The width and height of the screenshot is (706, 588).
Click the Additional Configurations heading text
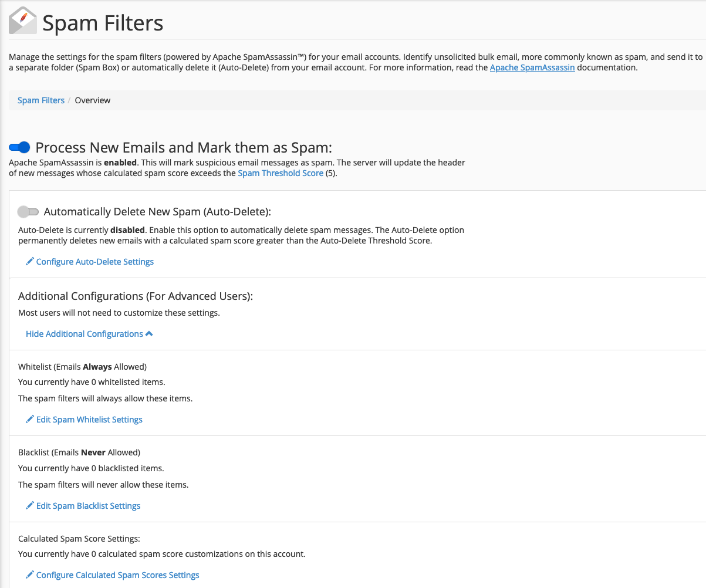[x=136, y=296]
